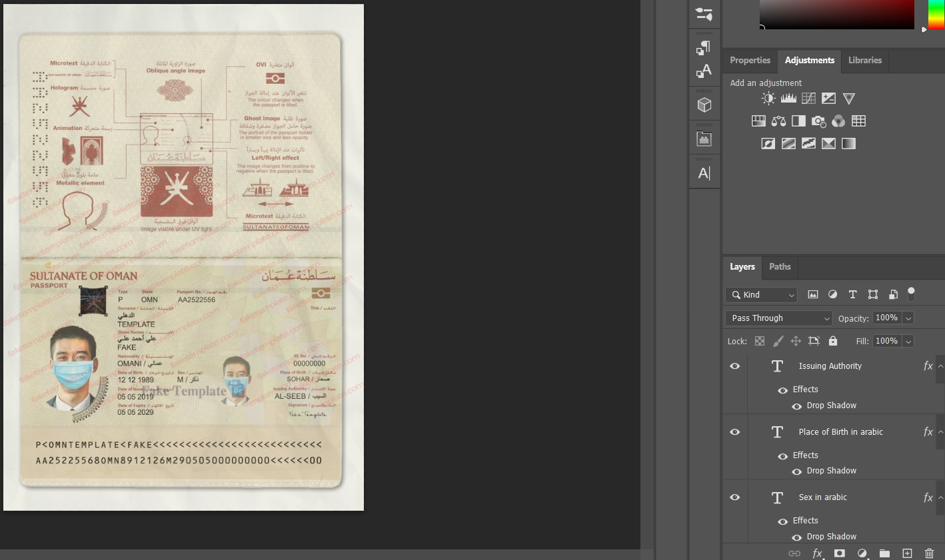945x560 pixels.
Task: Open the 3D panel from the sidebar
Action: coord(704,103)
